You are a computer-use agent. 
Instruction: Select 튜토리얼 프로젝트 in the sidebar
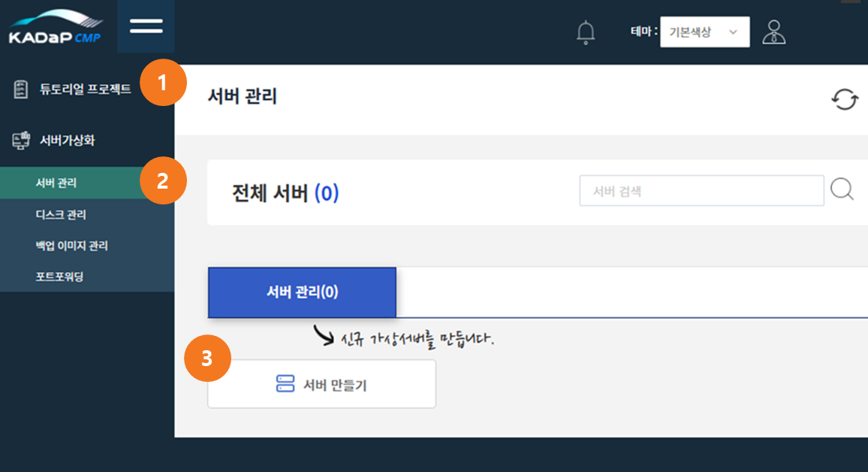click(85, 89)
